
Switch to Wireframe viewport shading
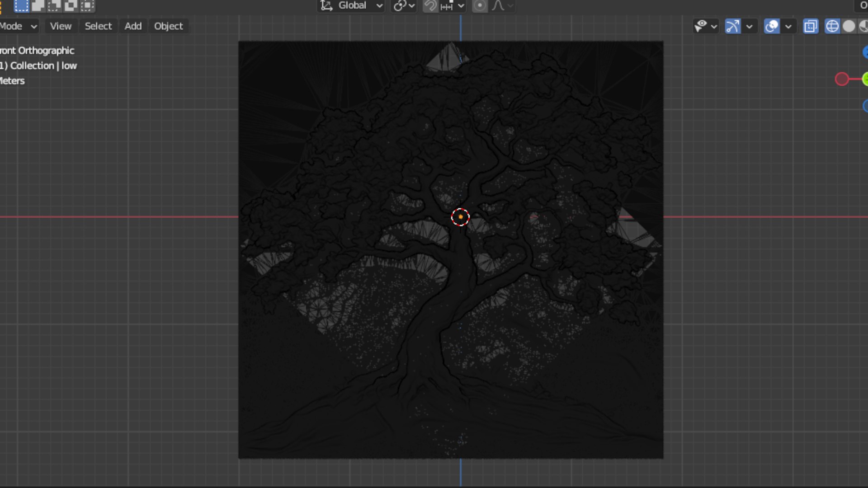click(832, 26)
